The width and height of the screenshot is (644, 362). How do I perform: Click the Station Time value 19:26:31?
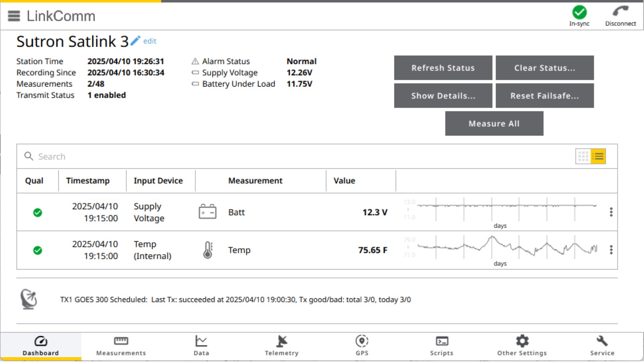(x=126, y=61)
